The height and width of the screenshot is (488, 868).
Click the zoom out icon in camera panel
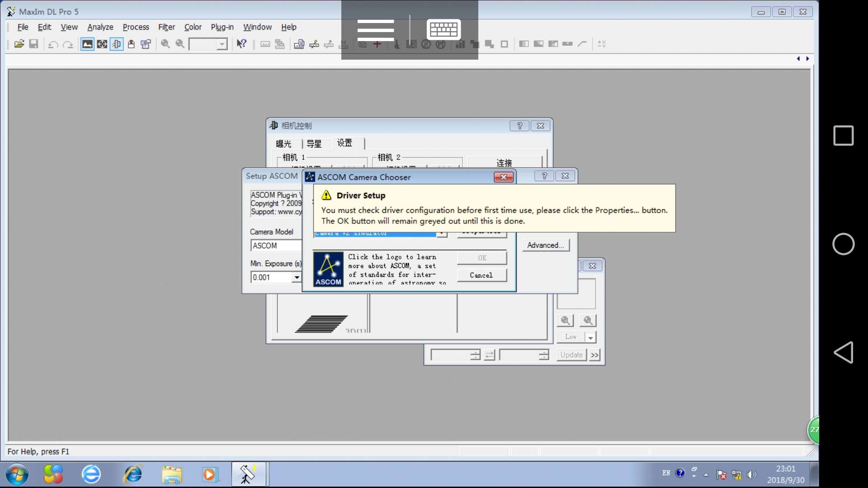pyautogui.click(x=587, y=320)
